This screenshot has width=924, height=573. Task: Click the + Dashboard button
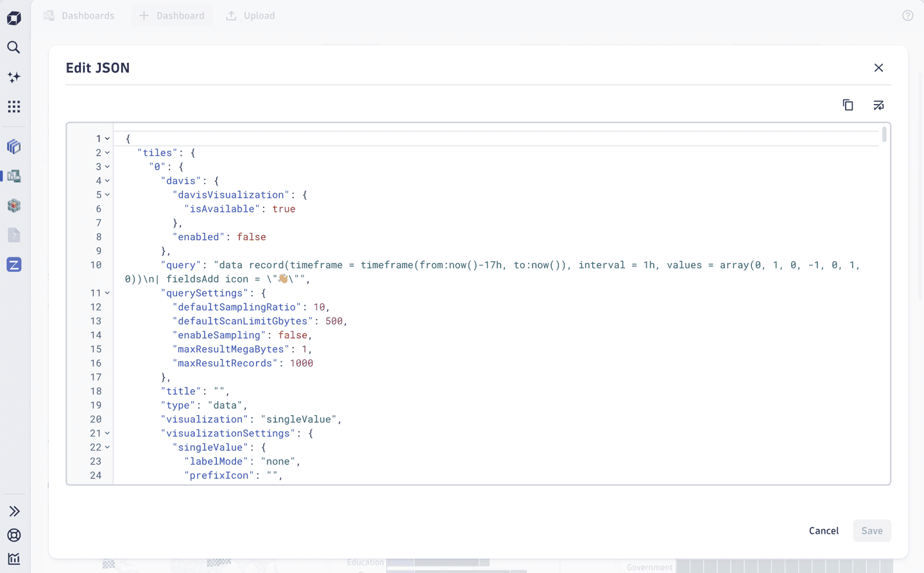point(172,15)
